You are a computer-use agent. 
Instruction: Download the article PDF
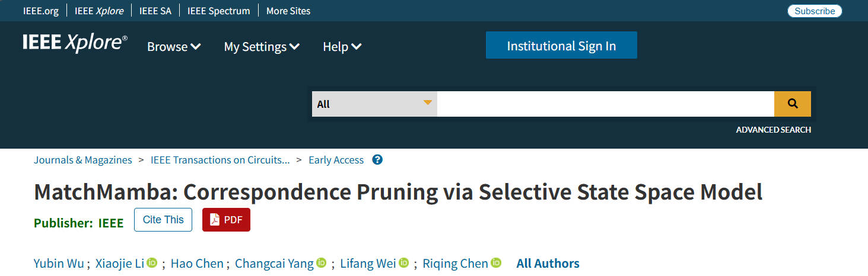[x=226, y=220]
